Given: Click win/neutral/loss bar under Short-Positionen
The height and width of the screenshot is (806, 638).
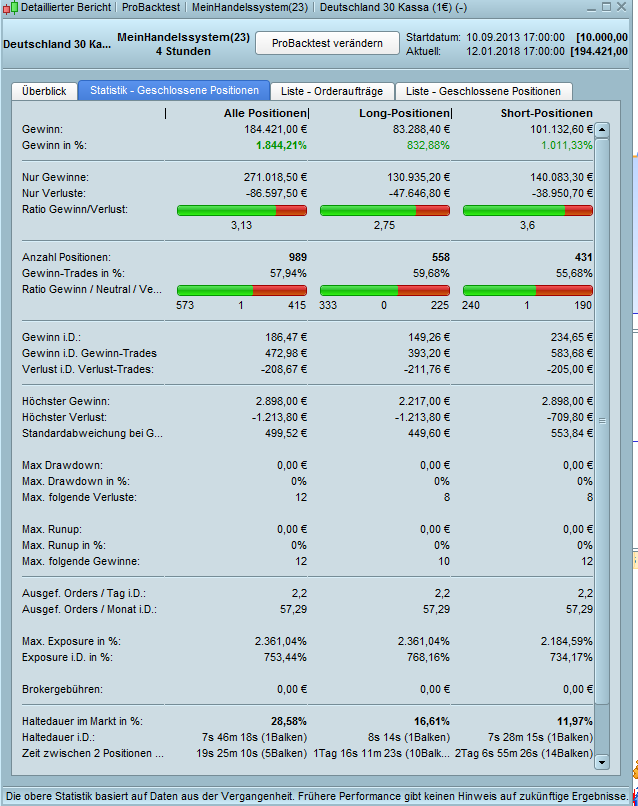Looking at the screenshot, I should coord(527,290).
